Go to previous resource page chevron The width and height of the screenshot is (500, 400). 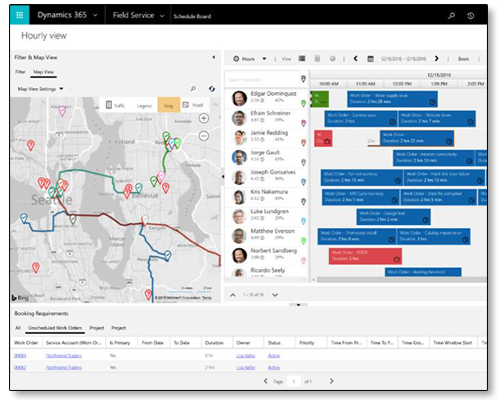point(233,295)
